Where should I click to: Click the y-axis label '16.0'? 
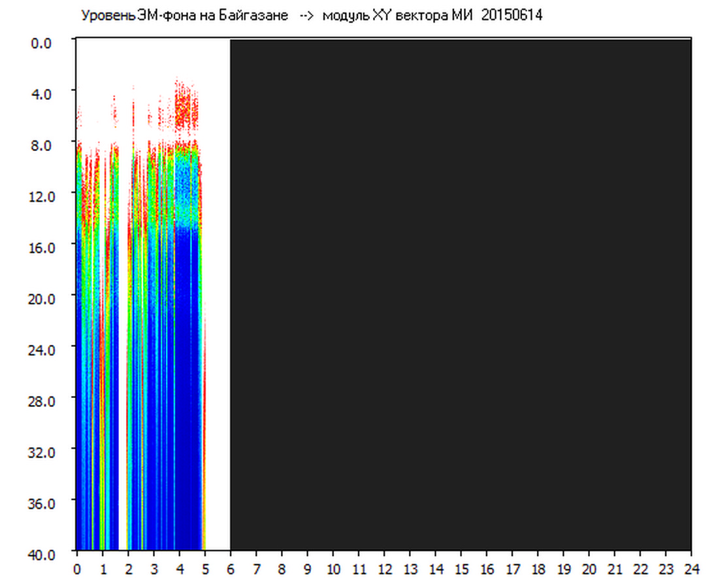42,248
